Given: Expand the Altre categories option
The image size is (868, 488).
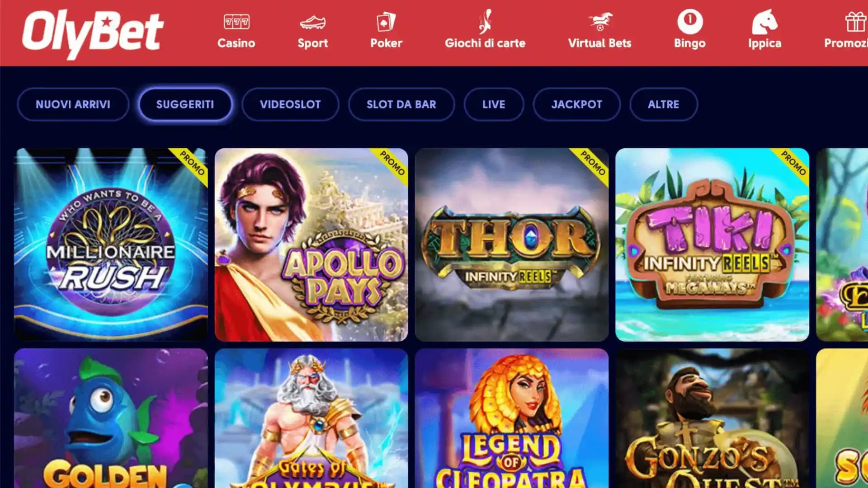Looking at the screenshot, I should 664,104.
